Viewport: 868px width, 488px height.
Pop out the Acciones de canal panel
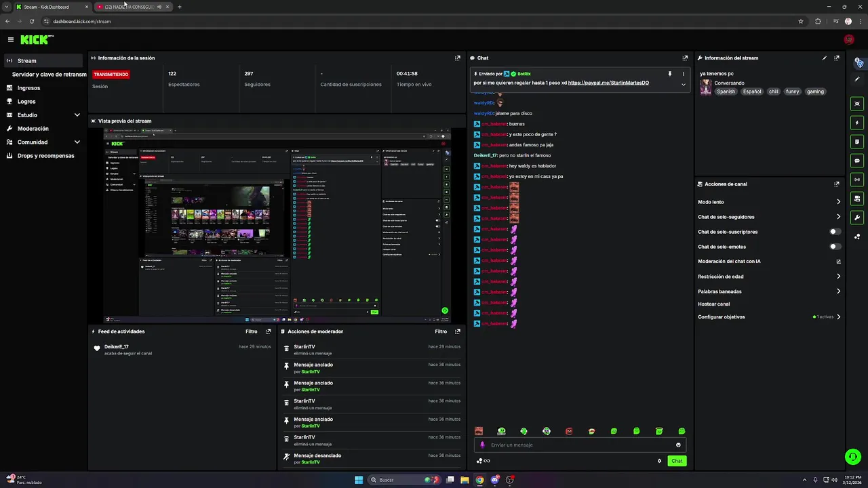837,184
